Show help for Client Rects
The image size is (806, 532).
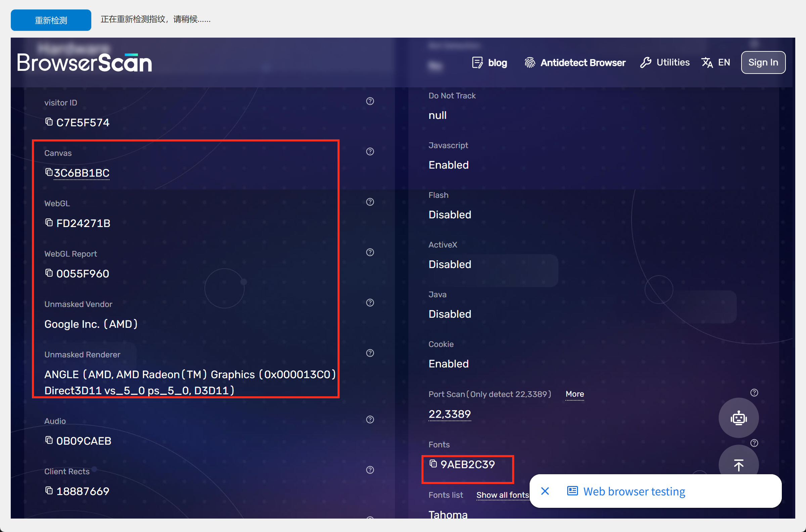click(370, 470)
